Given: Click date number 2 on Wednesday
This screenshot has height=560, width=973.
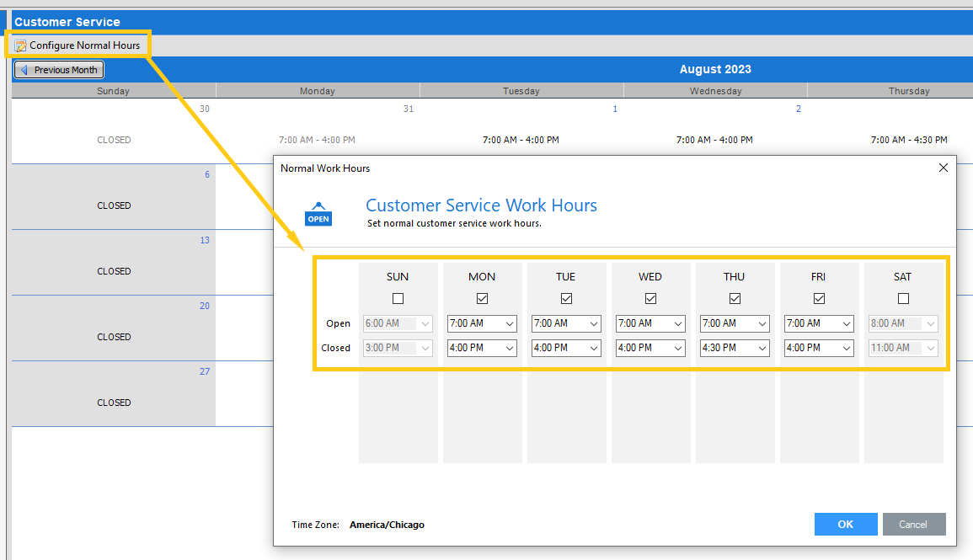Looking at the screenshot, I should pyautogui.click(x=799, y=109).
